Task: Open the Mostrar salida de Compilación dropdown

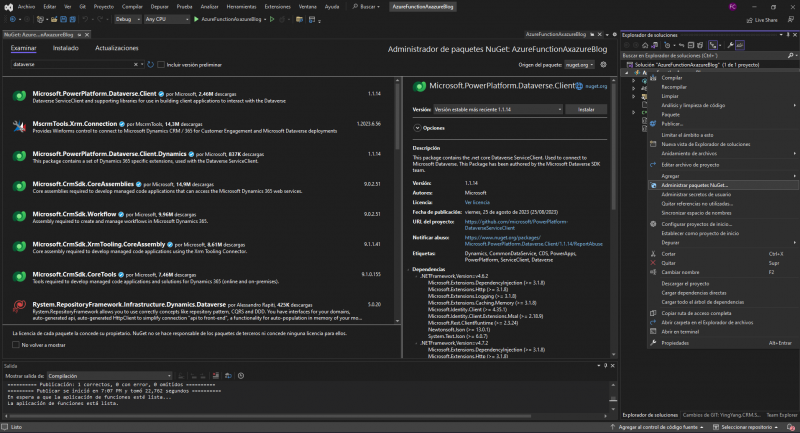Action: click(x=109, y=376)
